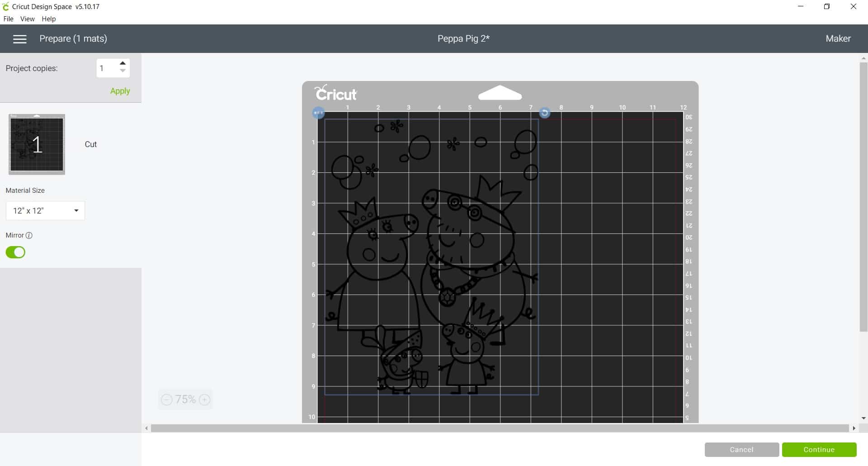Click the blue rotate icon above the mat
Image resolution: width=868 pixels, height=466 pixels.
coord(545,113)
